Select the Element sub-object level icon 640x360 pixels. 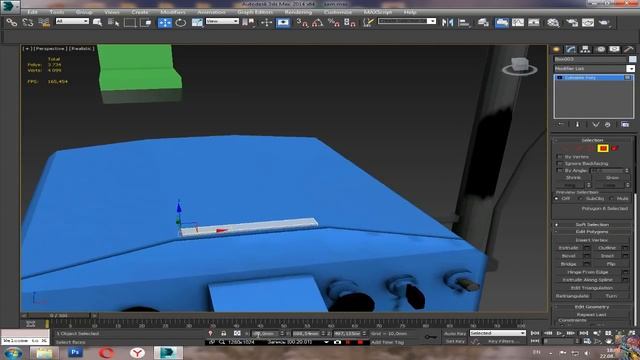point(615,148)
